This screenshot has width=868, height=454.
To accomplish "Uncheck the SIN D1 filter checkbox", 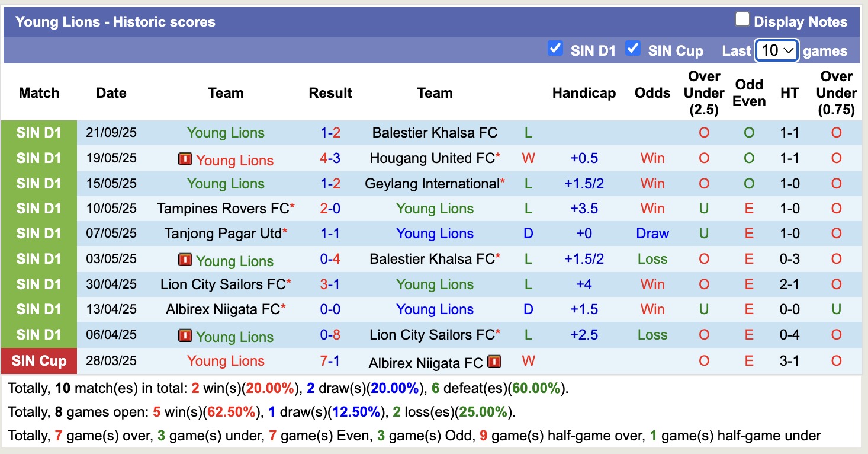I will (555, 49).
